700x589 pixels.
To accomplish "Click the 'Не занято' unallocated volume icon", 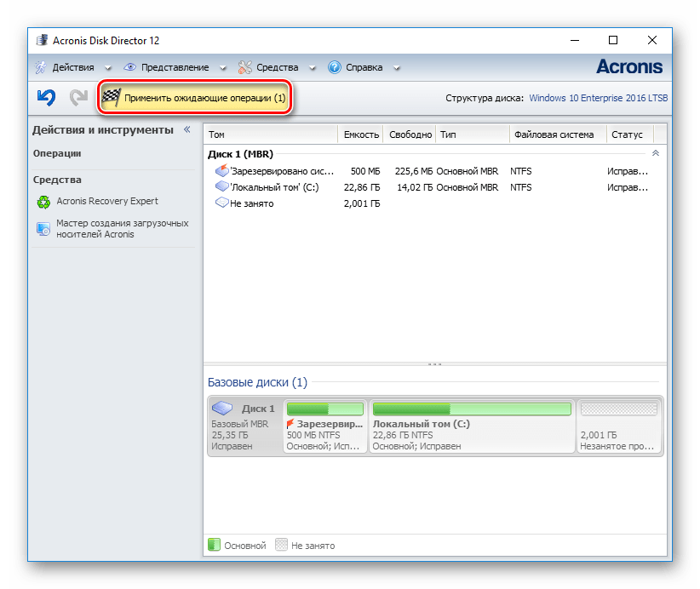I will (221, 203).
